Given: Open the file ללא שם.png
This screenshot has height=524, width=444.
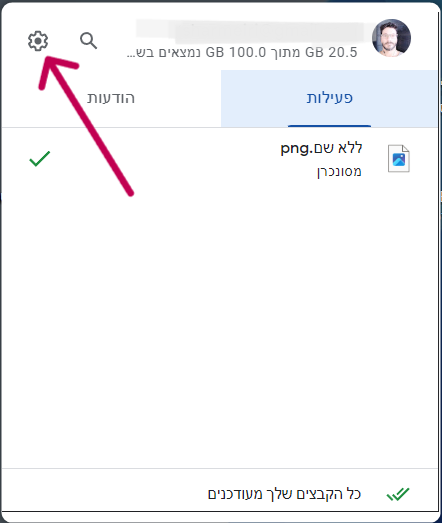Looking at the screenshot, I should [321, 148].
